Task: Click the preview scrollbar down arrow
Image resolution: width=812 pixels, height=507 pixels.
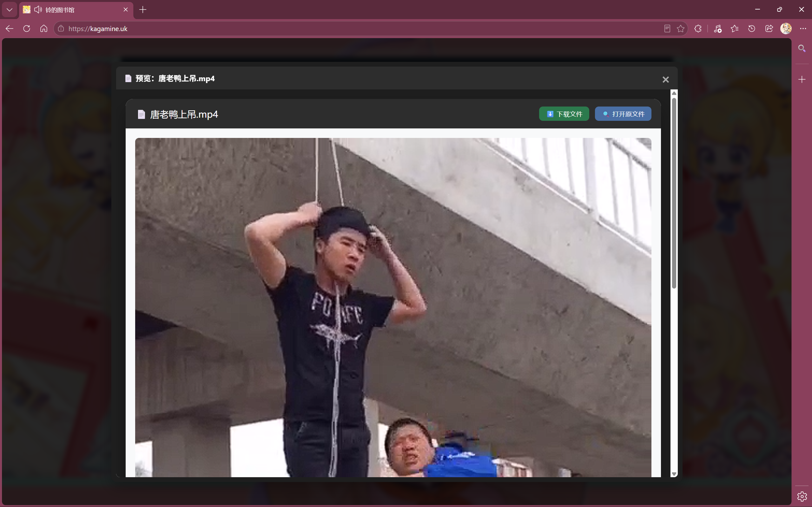Action: pyautogui.click(x=674, y=474)
